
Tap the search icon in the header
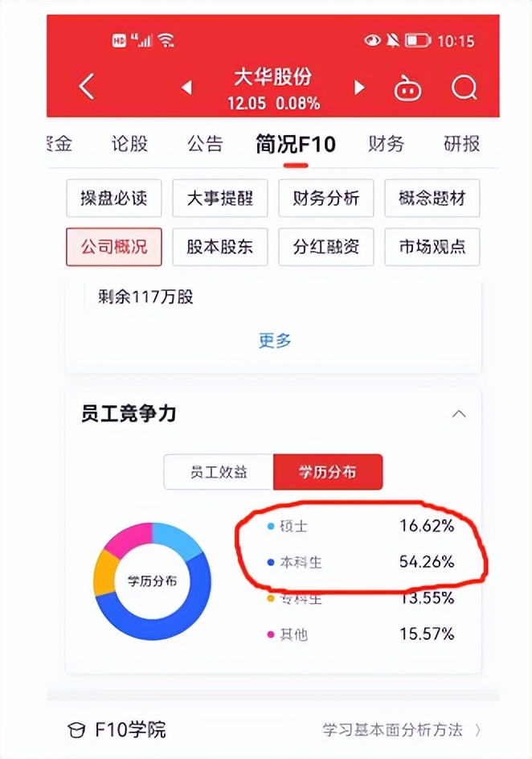[464, 88]
